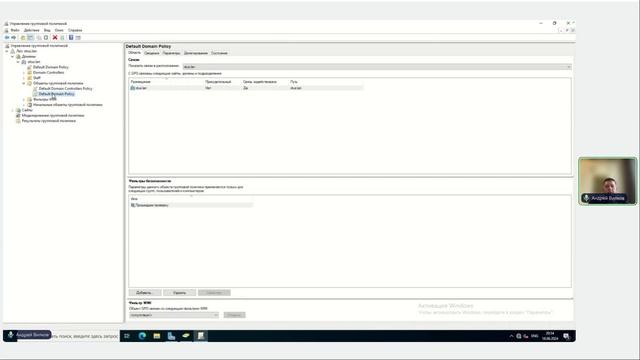The image size is (640, 360).
Task: Open the Фильтр WMI dropdown
Action: pos(174,315)
